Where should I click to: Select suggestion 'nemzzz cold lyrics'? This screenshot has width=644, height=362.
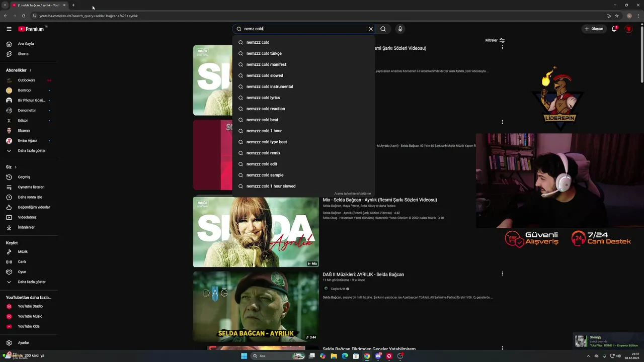click(304, 98)
